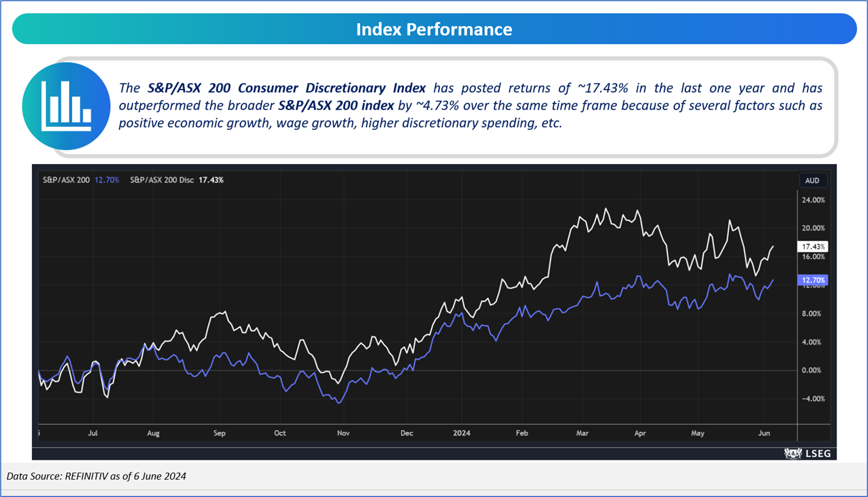This screenshot has width=868, height=497.
Task: Click the 0.00% y-axis label
Action: pos(812,370)
